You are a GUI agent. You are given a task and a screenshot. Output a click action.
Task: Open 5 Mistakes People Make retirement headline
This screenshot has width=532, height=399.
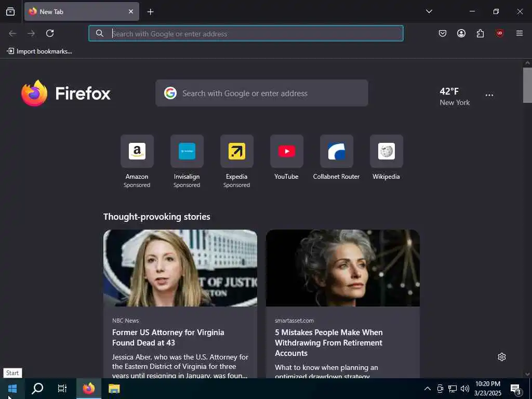pyautogui.click(x=328, y=343)
